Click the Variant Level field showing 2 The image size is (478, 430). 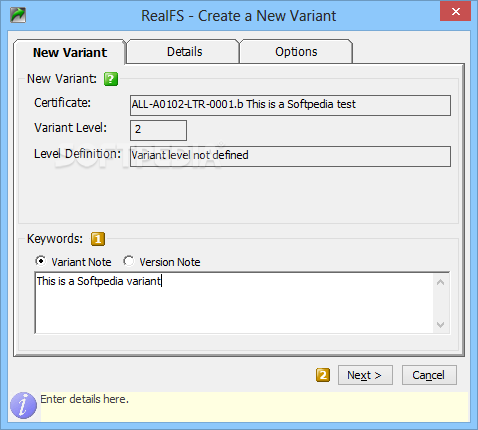[158, 130]
